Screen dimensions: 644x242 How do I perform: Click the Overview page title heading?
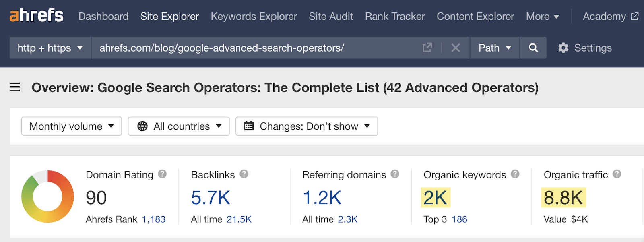tap(285, 87)
